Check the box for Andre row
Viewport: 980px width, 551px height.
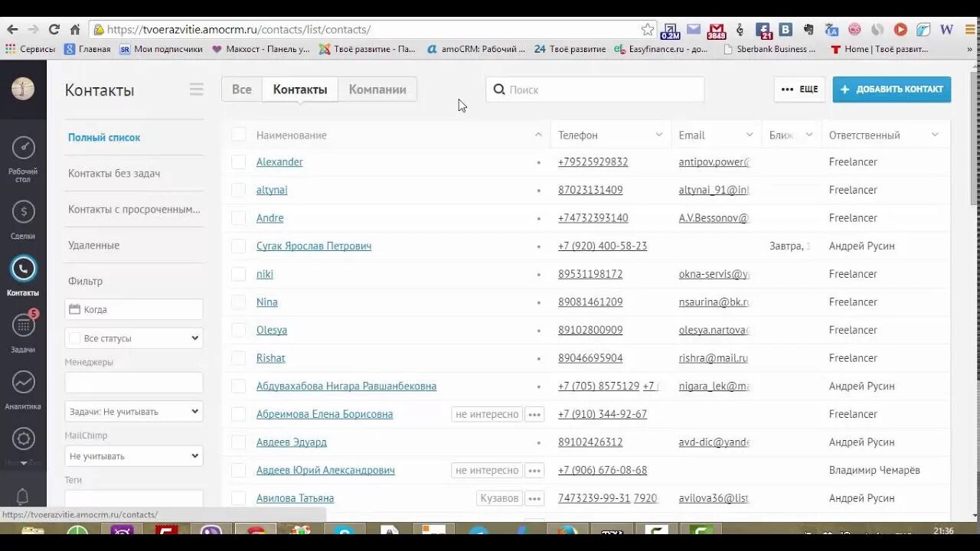point(239,218)
